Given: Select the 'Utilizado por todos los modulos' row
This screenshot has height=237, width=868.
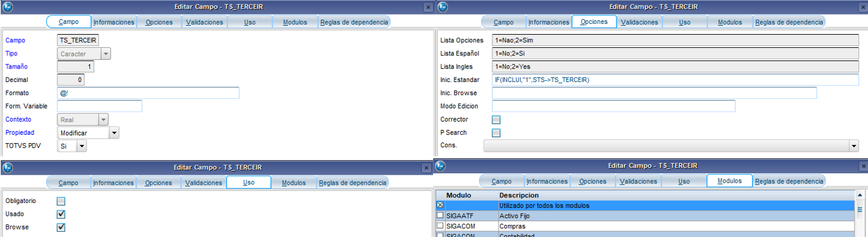Looking at the screenshot, I should (x=645, y=205).
